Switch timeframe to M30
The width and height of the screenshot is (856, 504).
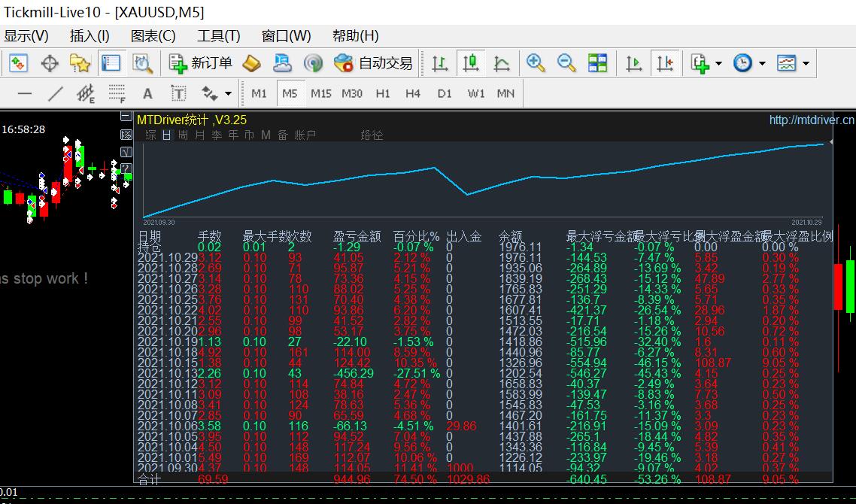point(352,94)
